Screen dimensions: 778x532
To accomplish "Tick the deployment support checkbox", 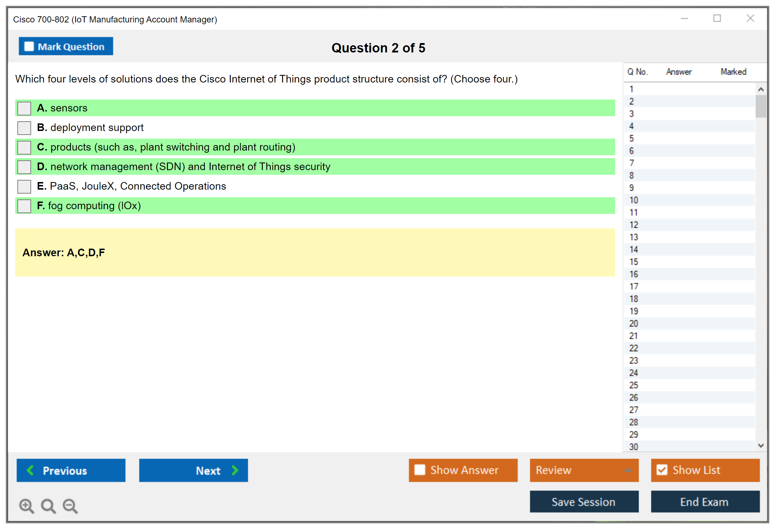I will point(24,128).
